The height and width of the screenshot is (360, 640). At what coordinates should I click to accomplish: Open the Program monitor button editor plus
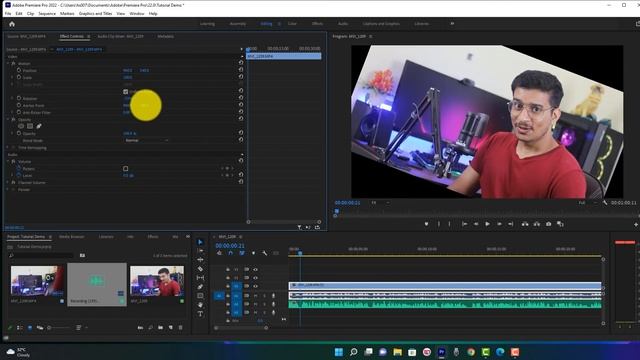(636, 224)
